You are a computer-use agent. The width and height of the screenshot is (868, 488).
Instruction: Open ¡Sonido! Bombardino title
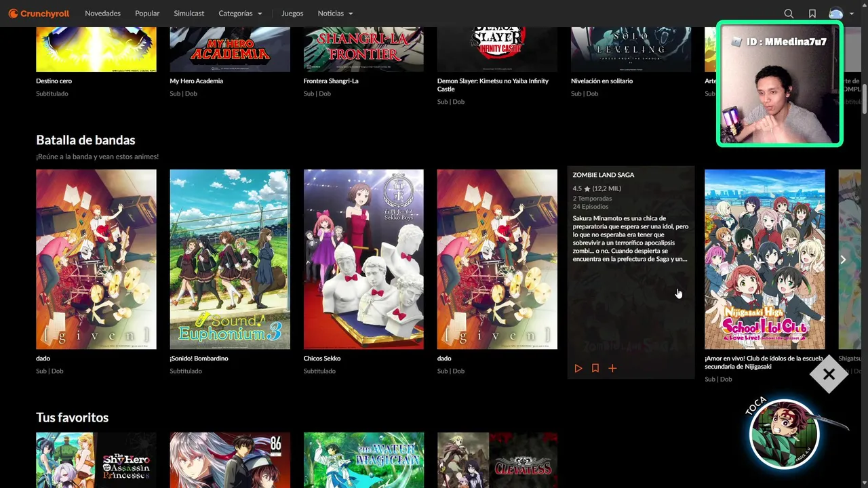pos(199,358)
